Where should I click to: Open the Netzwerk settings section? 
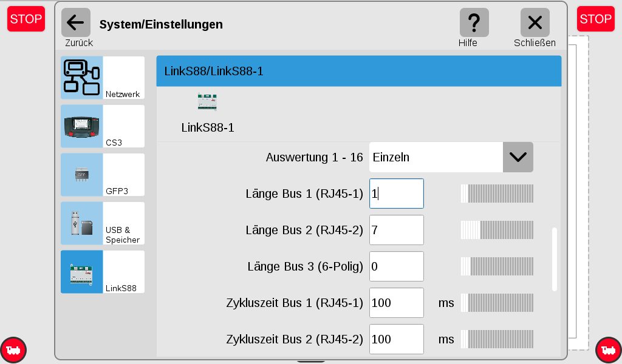click(x=102, y=78)
